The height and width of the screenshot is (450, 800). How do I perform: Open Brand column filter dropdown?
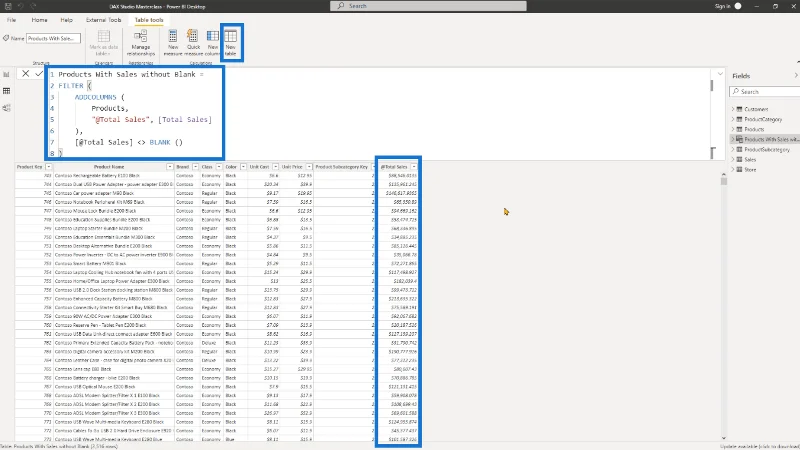point(195,167)
